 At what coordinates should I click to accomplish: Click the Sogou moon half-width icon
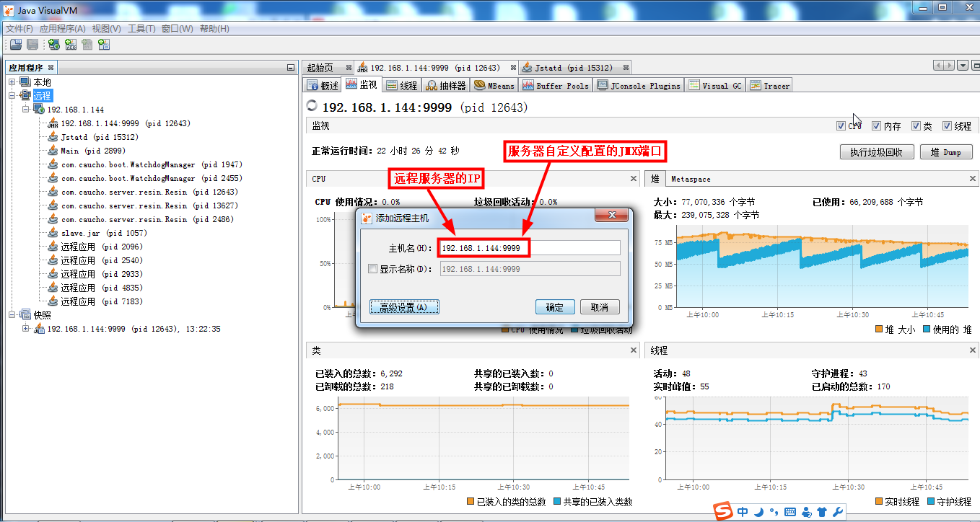coord(759,512)
